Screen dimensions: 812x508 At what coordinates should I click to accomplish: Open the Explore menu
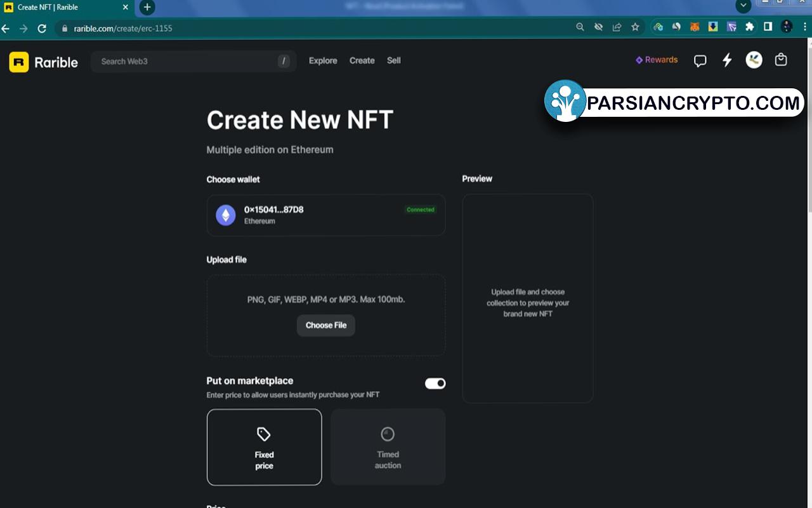(323, 61)
